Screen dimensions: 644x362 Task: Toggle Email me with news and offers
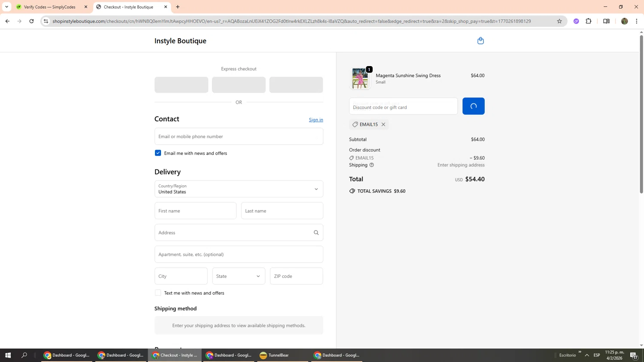click(158, 153)
